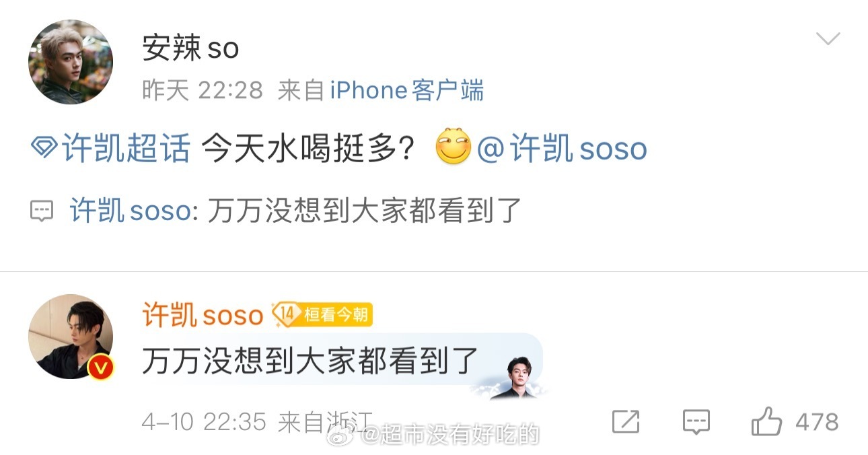This screenshot has height=455, width=868.
Task: Click the comment preview speech bubble icon
Action: coord(42,211)
